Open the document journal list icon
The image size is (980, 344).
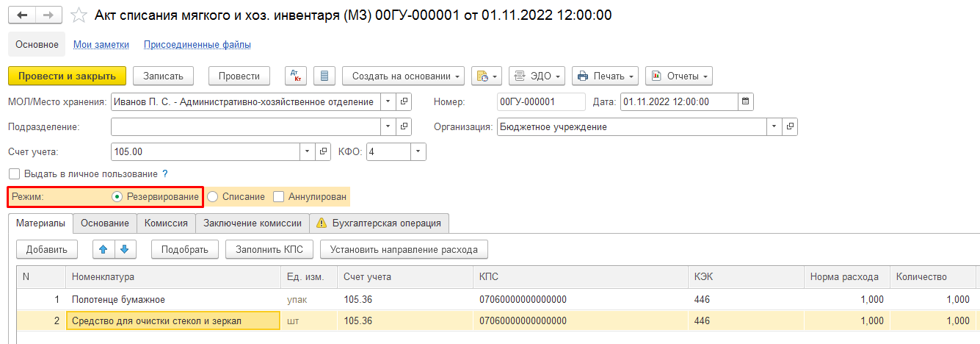(x=324, y=76)
